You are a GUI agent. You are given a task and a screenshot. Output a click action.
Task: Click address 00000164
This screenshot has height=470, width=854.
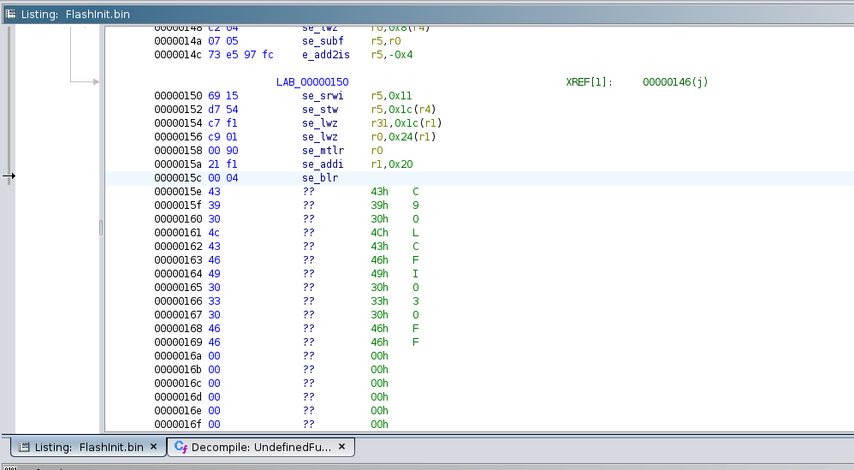click(178, 273)
